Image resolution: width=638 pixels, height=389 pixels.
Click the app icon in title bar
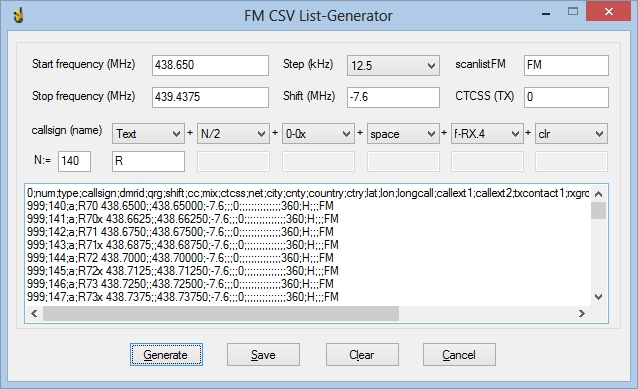pos(18,15)
